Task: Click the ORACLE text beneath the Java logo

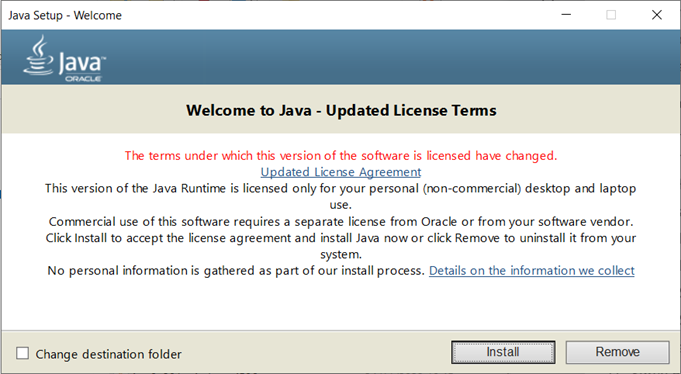Action: click(83, 79)
